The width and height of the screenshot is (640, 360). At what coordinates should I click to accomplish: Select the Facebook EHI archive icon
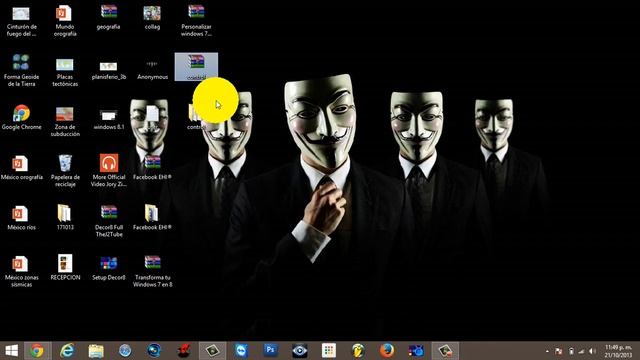152,168
